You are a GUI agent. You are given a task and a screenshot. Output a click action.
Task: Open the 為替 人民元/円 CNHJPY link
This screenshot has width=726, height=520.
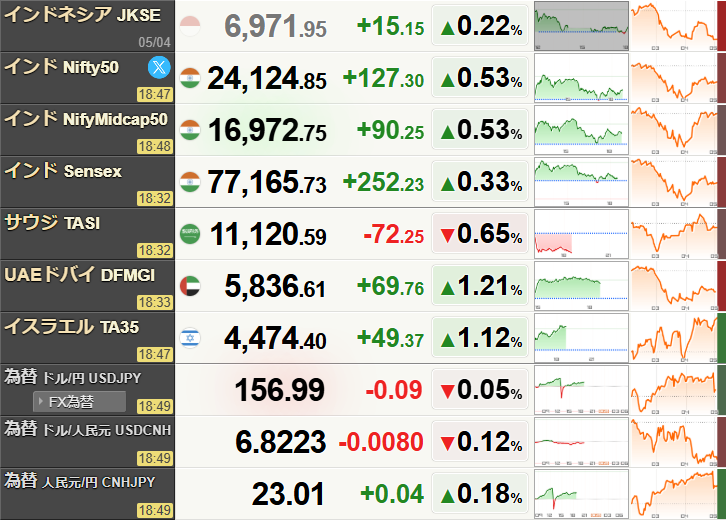coord(79,482)
